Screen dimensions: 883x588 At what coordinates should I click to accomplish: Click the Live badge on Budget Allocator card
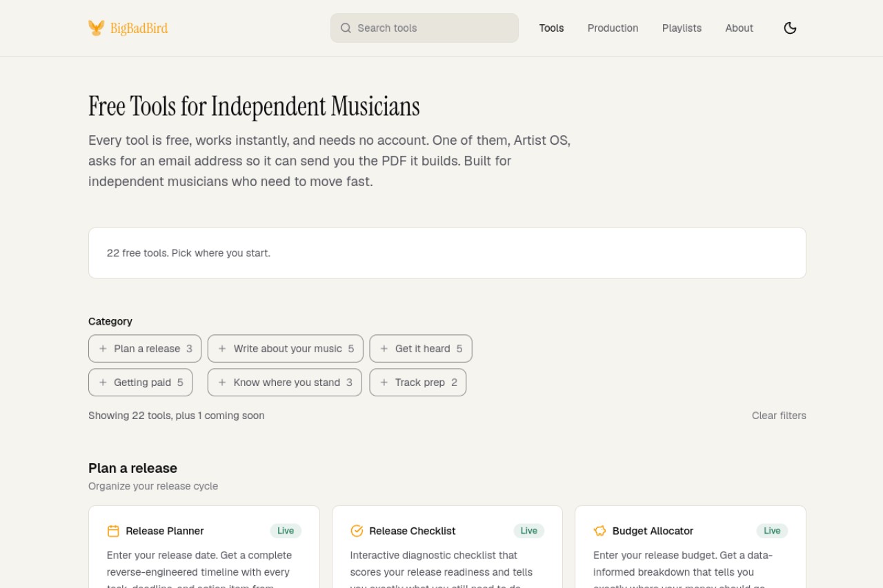pos(772,531)
